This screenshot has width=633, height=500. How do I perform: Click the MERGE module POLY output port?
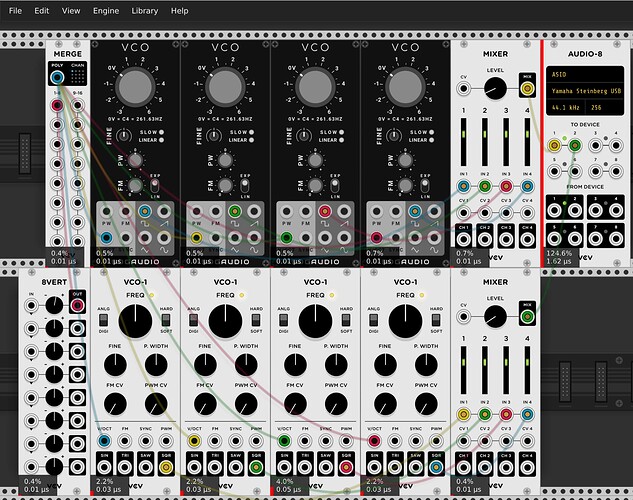pos(57,77)
